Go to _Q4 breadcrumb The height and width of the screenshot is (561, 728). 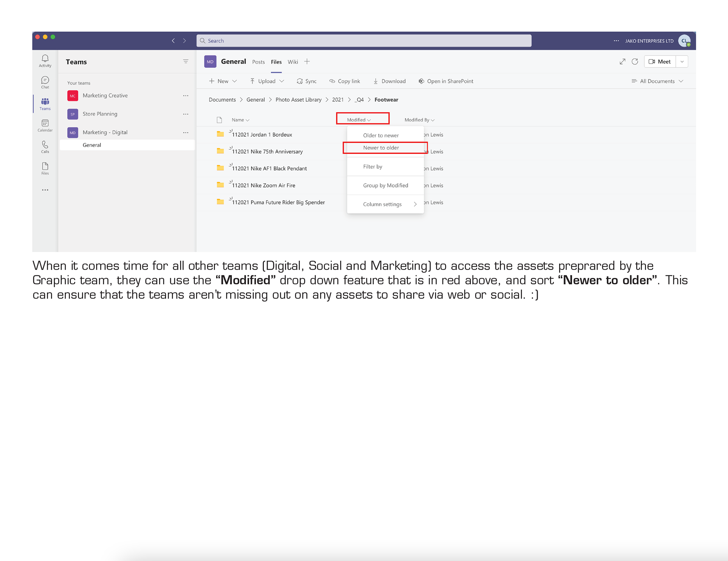pyautogui.click(x=359, y=100)
